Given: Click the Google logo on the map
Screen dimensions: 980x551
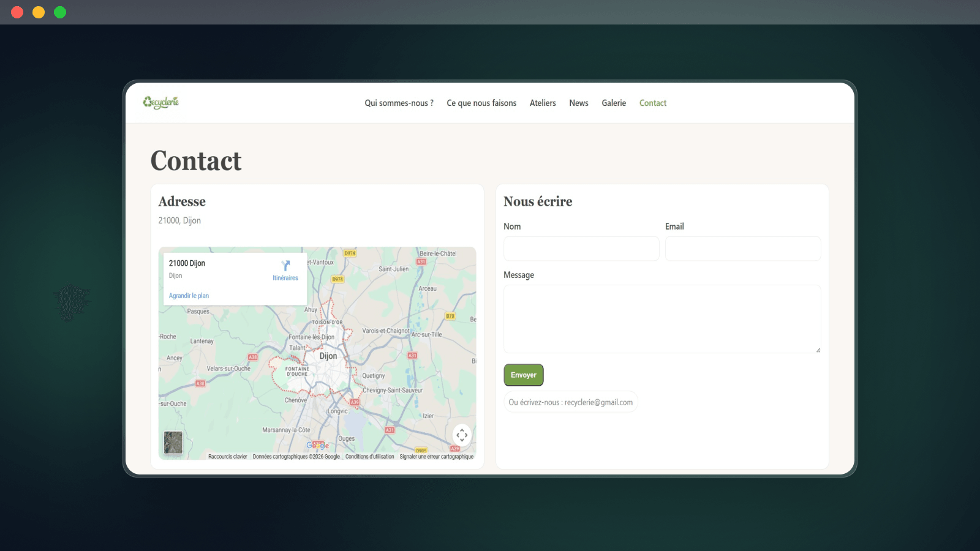Looking at the screenshot, I should tap(318, 446).
